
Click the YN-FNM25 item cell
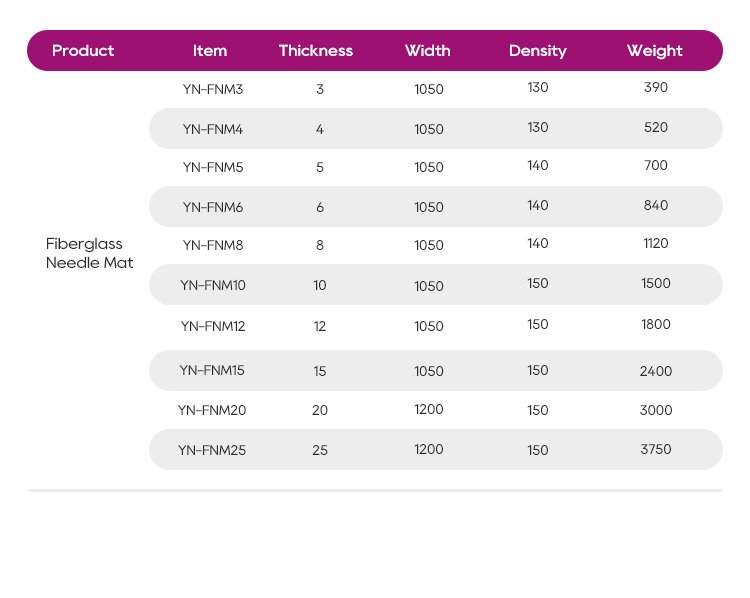(x=212, y=450)
